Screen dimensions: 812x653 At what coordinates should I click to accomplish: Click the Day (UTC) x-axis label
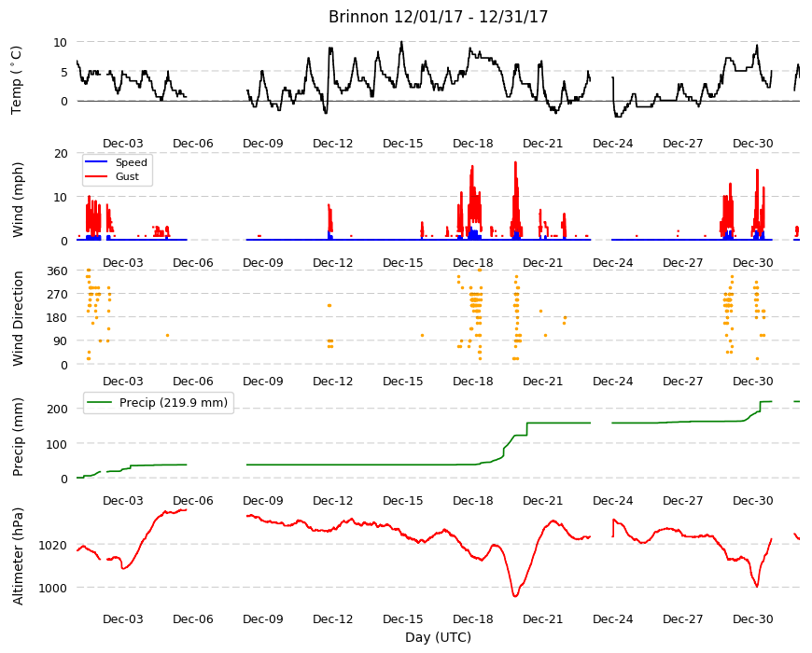(438, 637)
